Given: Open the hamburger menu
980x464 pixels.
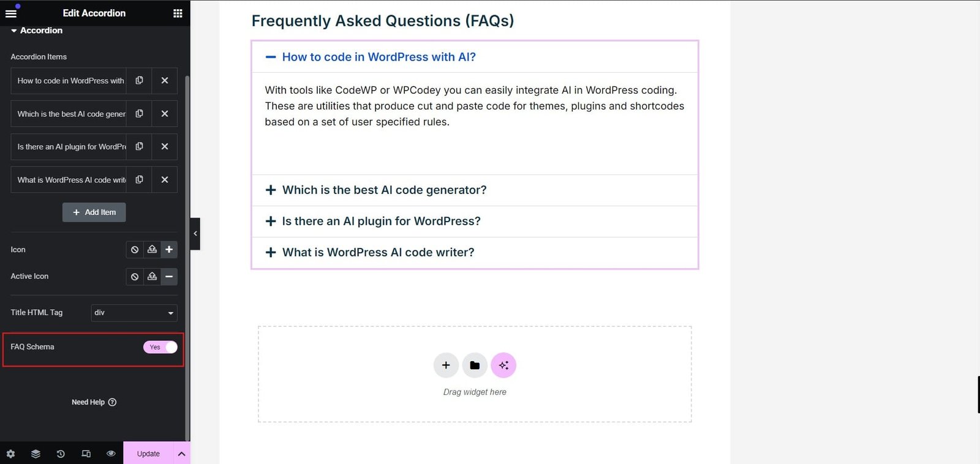Looking at the screenshot, I should pos(11,11).
